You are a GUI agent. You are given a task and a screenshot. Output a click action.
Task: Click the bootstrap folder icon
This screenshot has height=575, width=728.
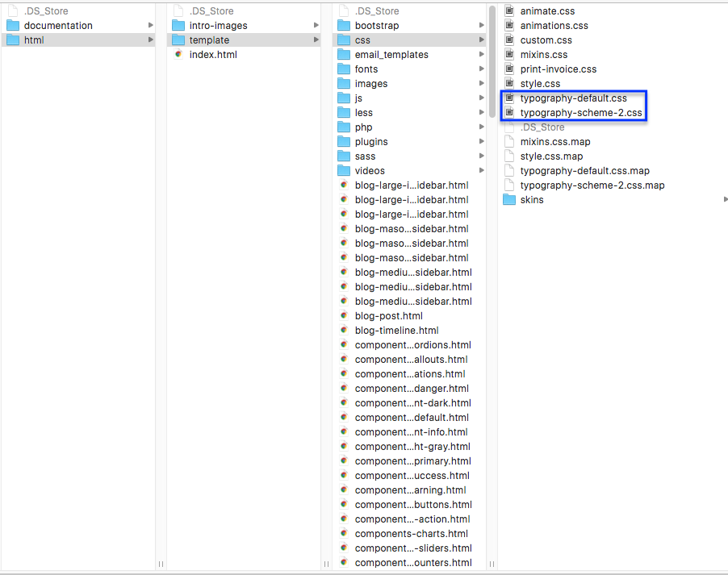point(343,26)
